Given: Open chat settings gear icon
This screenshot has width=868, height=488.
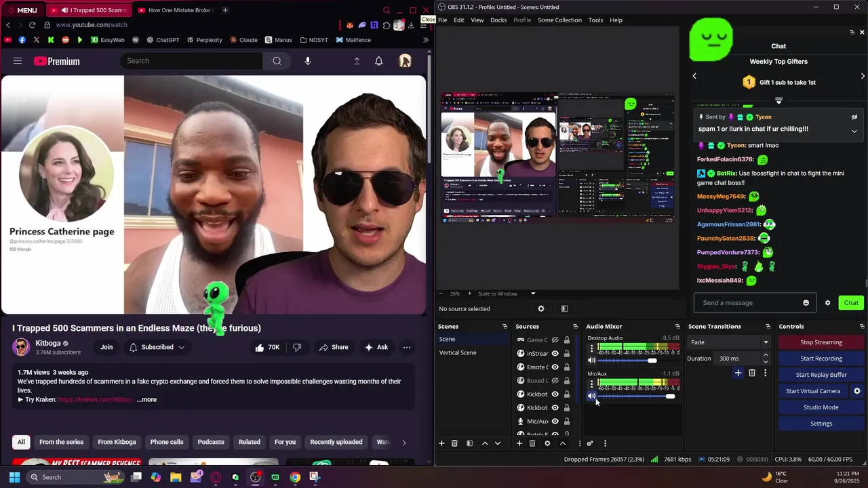Looking at the screenshot, I should point(827,303).
